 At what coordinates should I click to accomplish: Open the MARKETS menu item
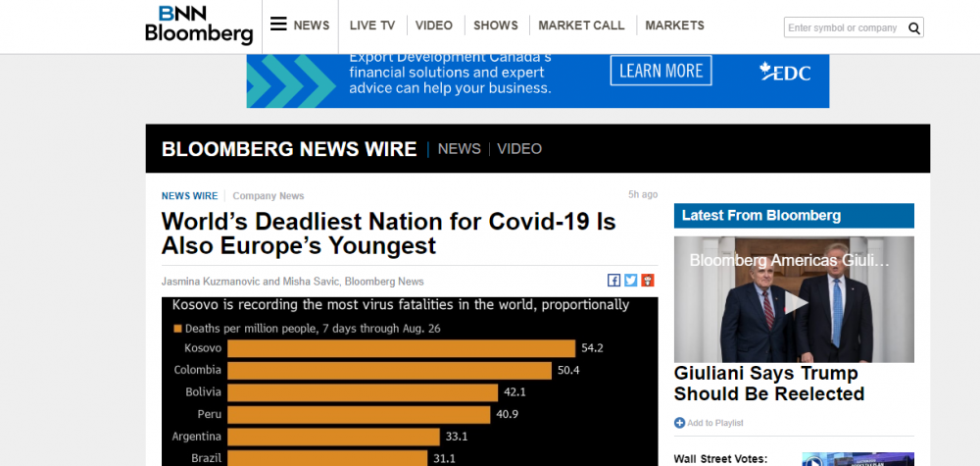coord(674,26)
